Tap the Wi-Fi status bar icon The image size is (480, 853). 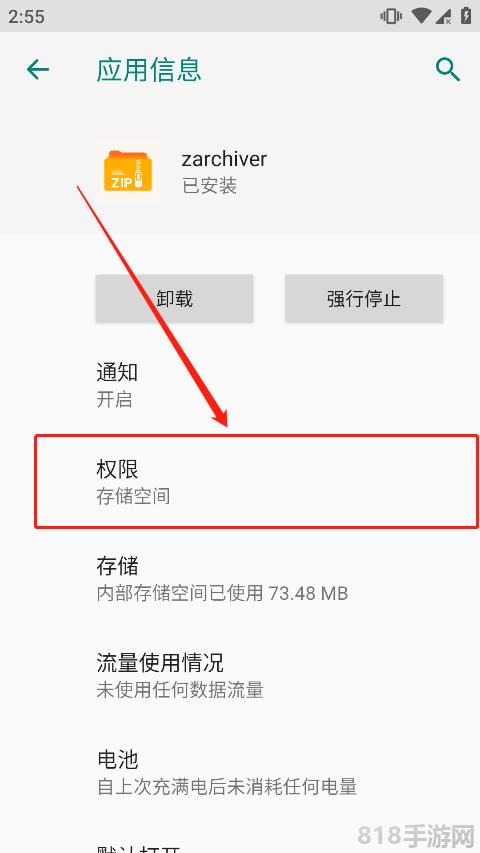pyautogui.click(x=421, y=16)
